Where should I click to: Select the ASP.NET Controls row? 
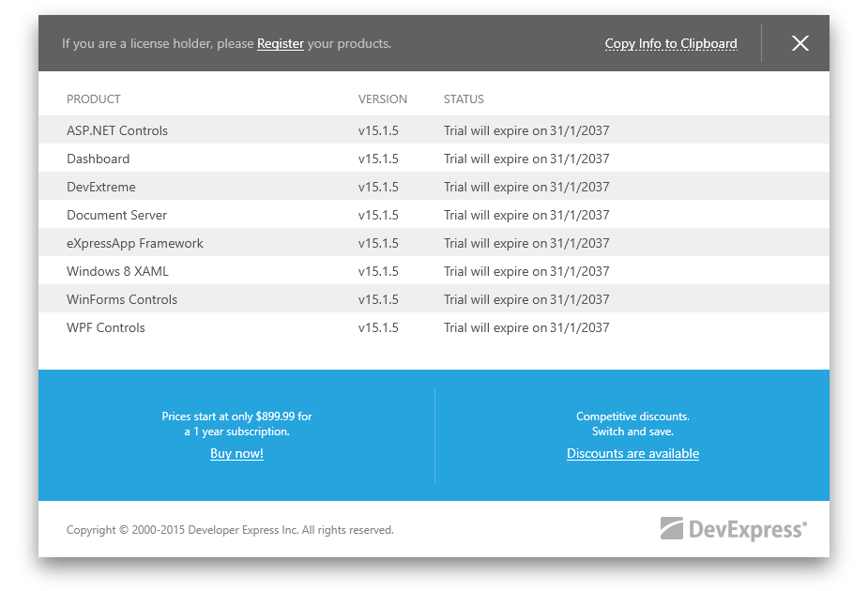117,130
